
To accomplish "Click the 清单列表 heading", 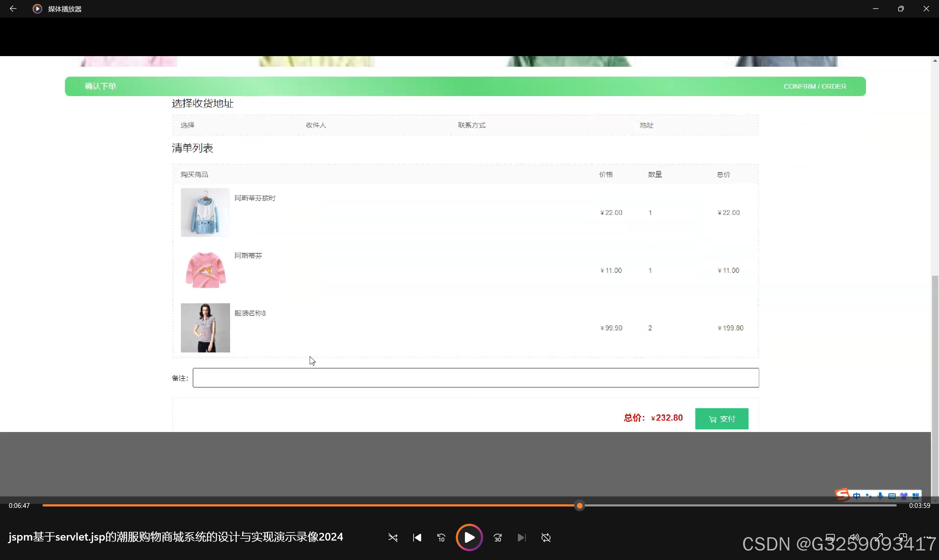I will click(x=193, y=148).
